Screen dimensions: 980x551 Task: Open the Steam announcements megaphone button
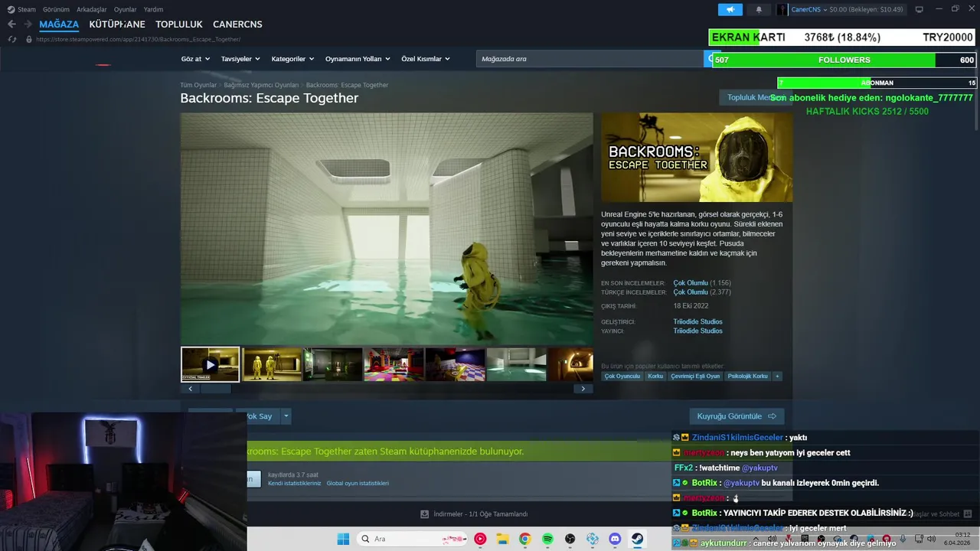coord(730,9)
